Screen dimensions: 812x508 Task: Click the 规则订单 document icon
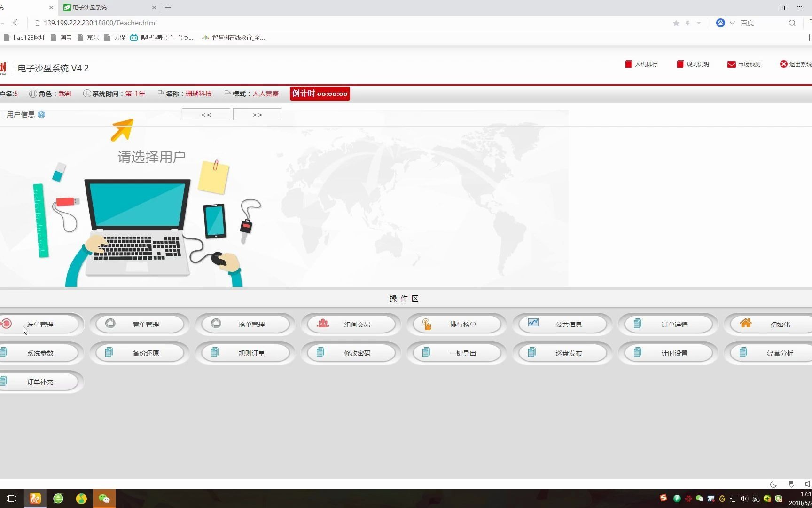click(x=215, y=352)
